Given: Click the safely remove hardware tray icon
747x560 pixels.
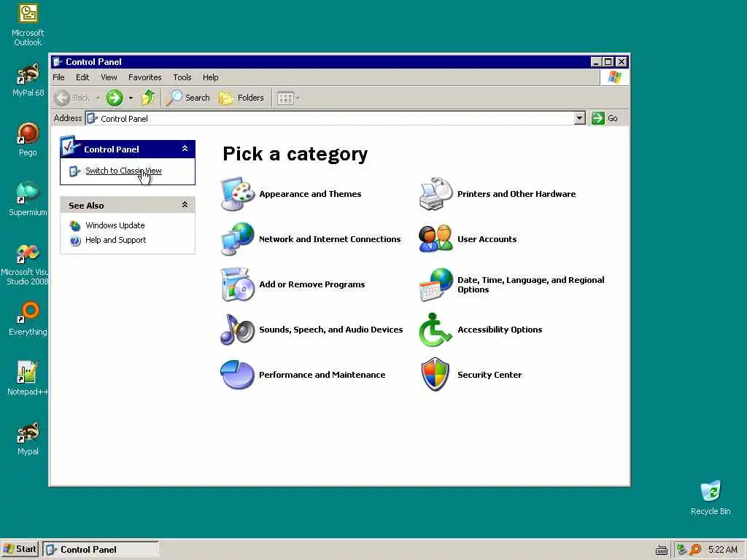Looking at the screenshot, I should [682, 550].
